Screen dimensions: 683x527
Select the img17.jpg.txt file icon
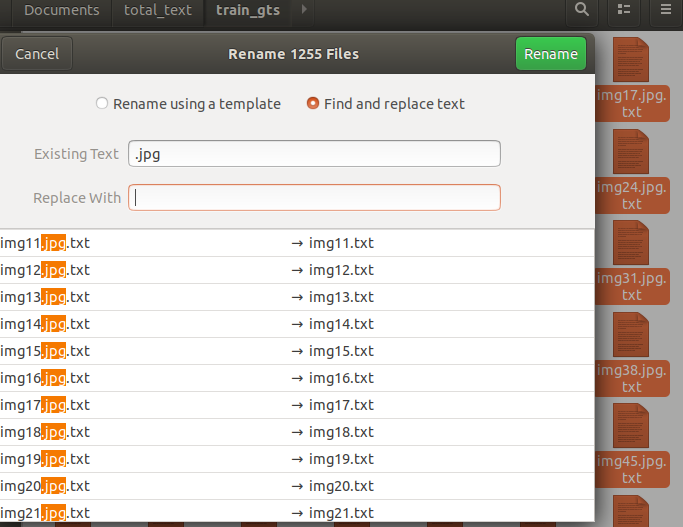(631, 60)
